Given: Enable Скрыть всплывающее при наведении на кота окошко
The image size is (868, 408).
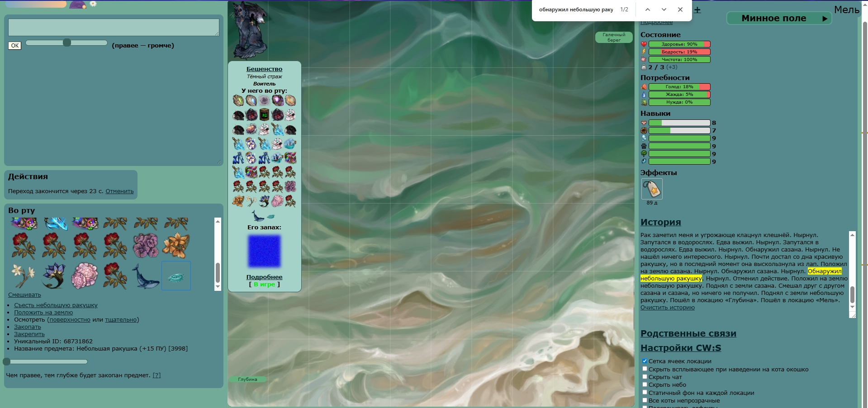Looking at the screenshot, I should tap(645, 369).
